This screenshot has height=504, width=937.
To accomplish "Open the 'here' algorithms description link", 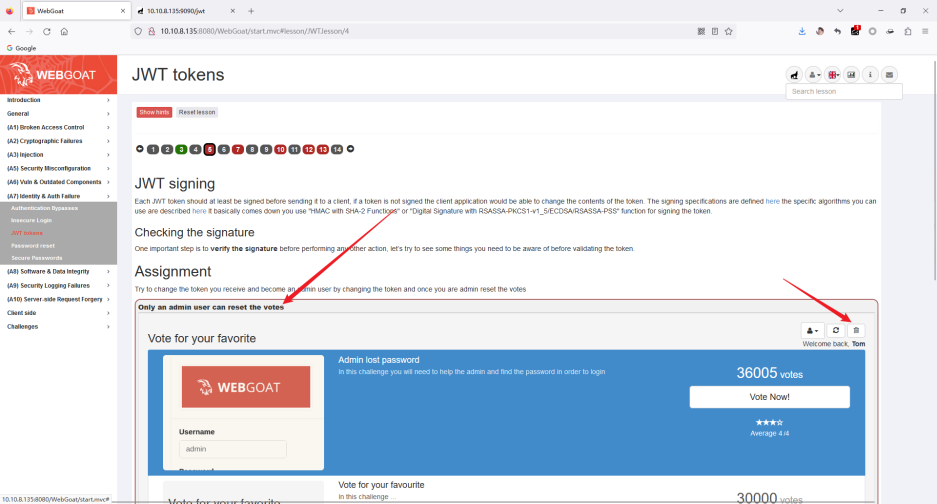I will coord(199,211).
